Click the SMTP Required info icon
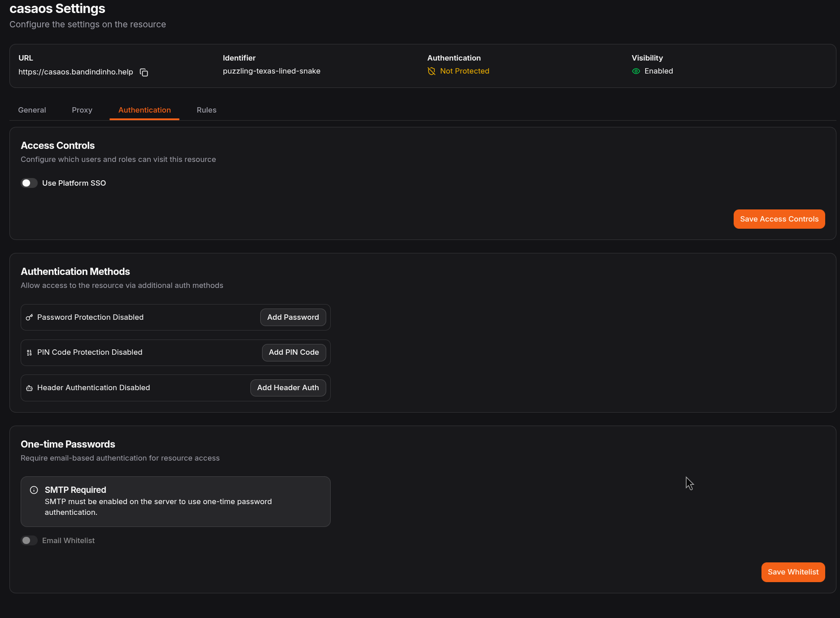 (x=34, y=490)
